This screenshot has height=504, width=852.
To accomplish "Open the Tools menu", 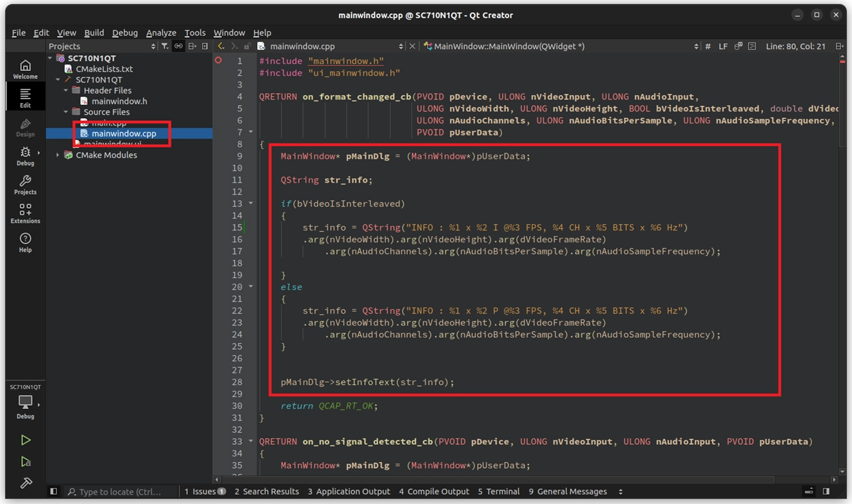I will 195,33.
